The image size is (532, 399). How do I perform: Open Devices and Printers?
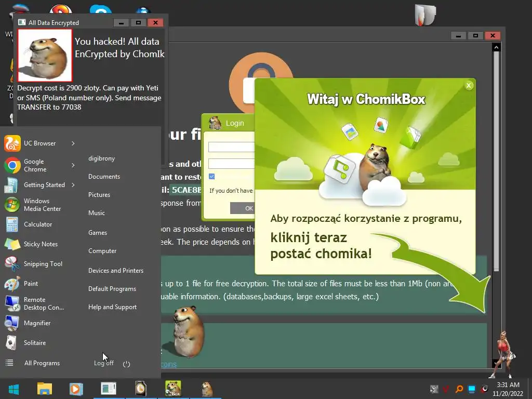pos(116,270)
